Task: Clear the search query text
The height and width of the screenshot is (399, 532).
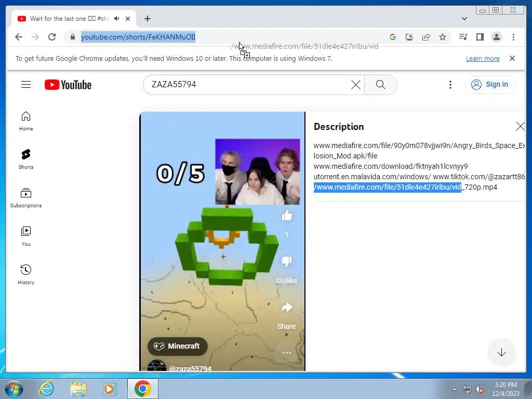Action: click(355, 85)
